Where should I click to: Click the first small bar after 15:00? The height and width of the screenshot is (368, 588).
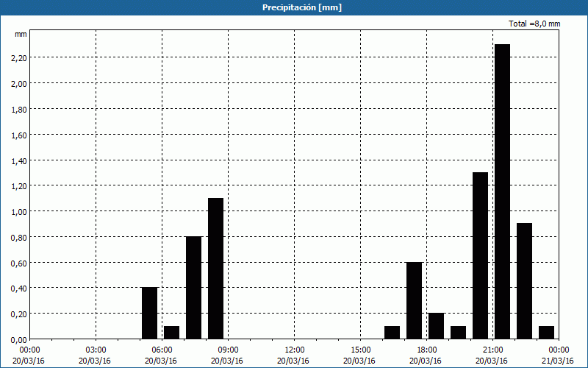[x=392, y=333]
